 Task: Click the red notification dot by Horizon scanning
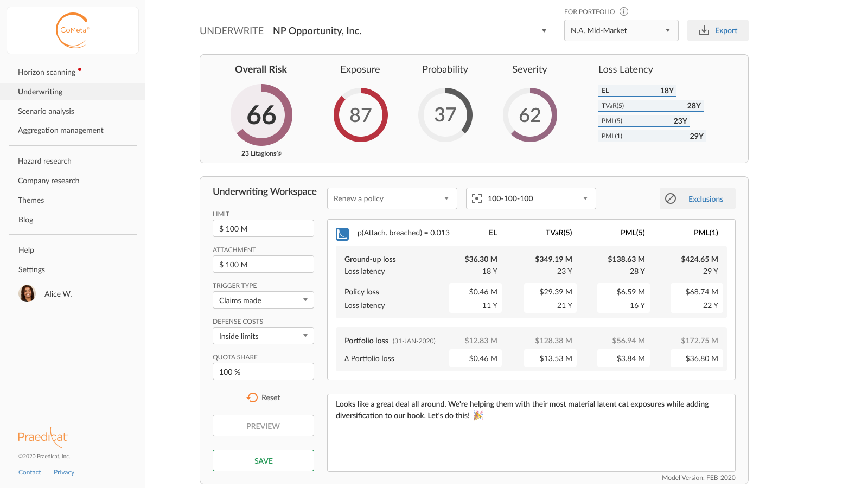coord(80,69)
